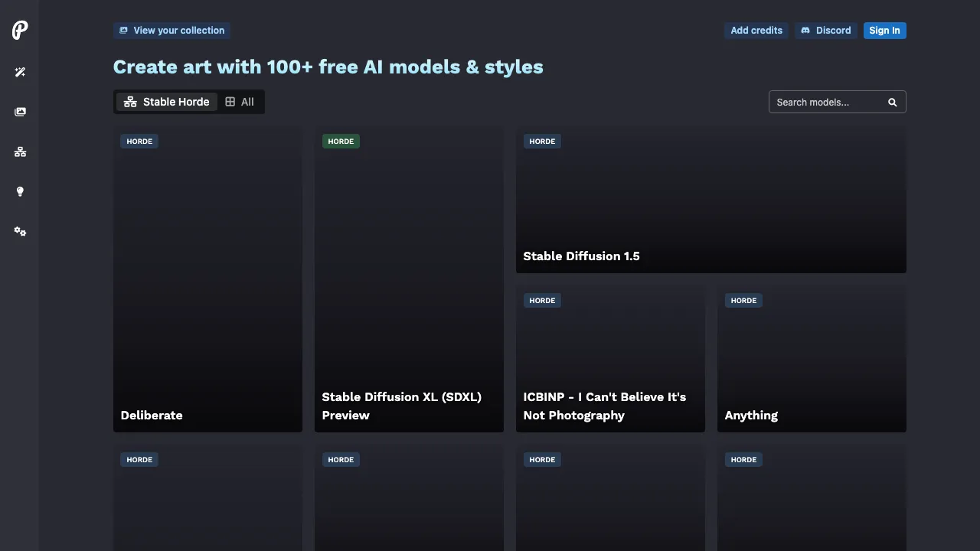Open the magic wand generate icon

pos(20,72)
